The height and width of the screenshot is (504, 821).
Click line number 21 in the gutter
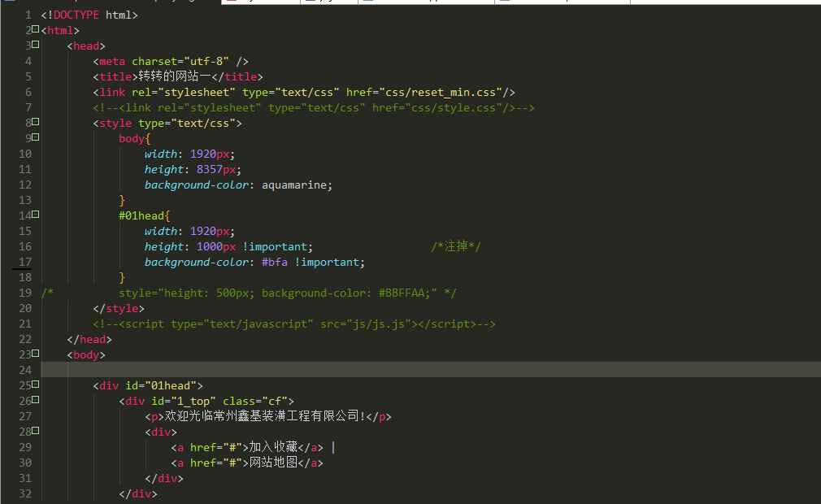[x=25, y=324]
